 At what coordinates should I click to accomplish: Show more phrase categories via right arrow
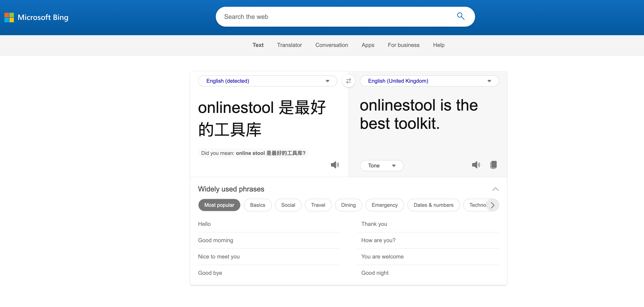(x=493, y=205)
